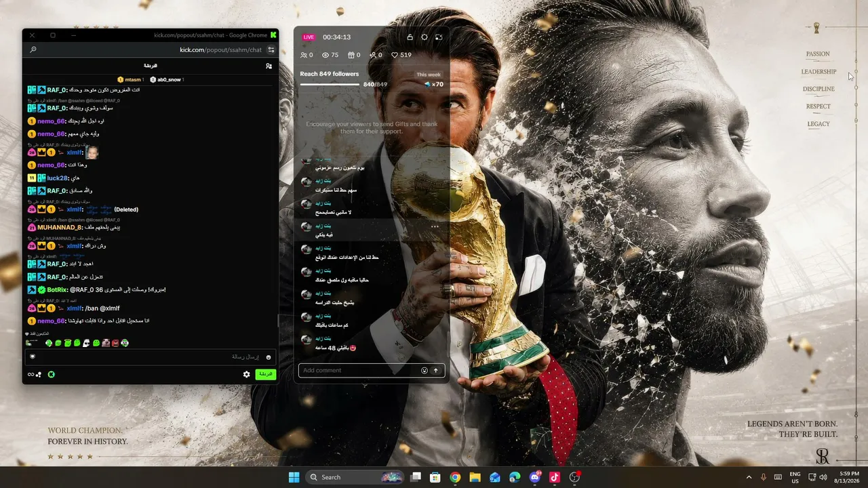This screenshot has height=488, width=868.
Task: Open Microsoft Store from the taskbar
Action: coord(435,477)
